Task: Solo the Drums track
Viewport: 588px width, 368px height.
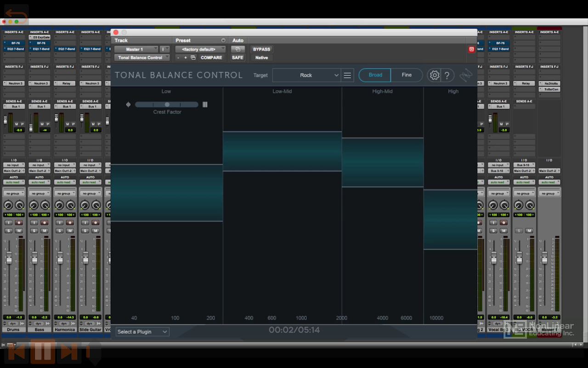Action: click(8, 230)
